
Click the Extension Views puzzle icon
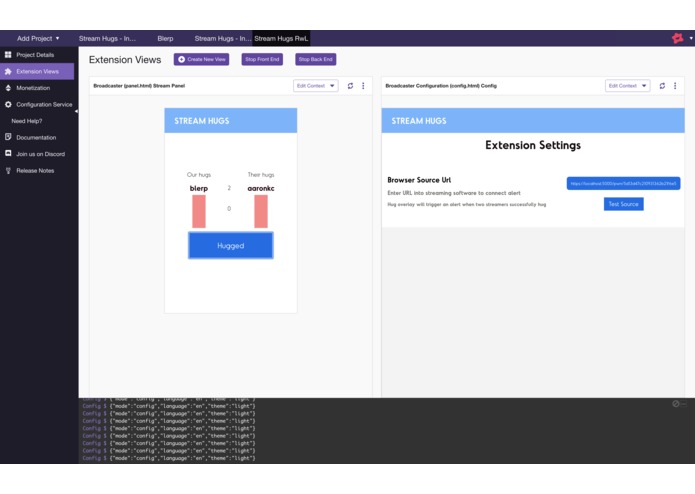point(8,71)
